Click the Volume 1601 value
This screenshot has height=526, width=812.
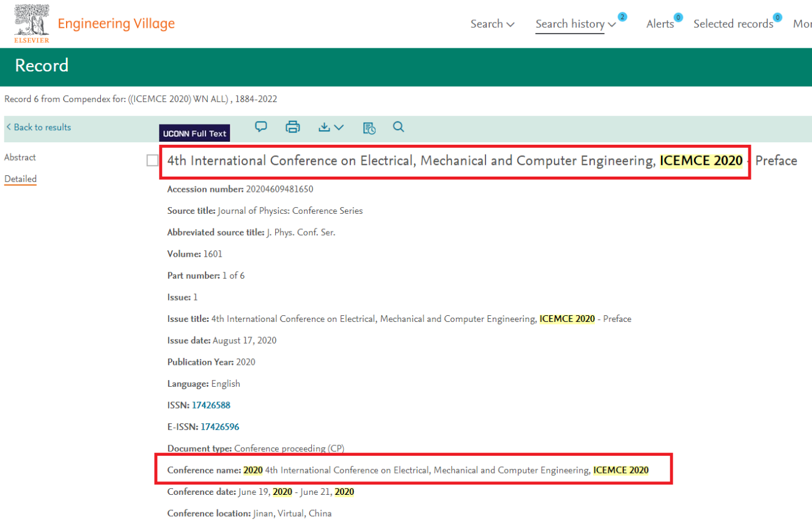tap(213, 254)
